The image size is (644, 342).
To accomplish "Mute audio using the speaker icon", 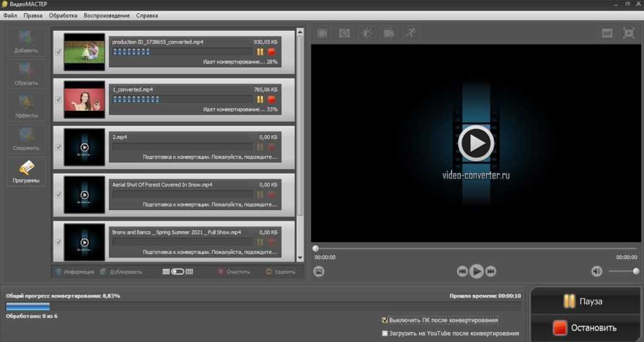I will pos(596,272).
